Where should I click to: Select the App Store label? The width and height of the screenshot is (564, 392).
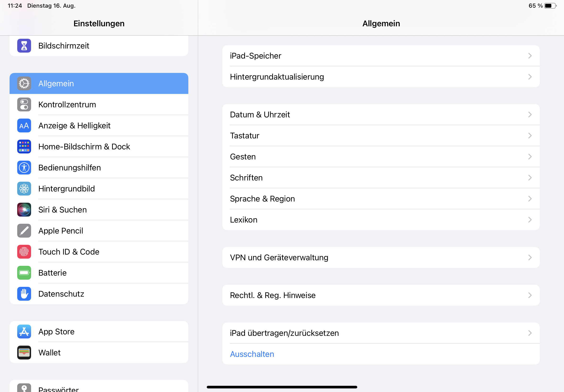click(x=56, y=332)
